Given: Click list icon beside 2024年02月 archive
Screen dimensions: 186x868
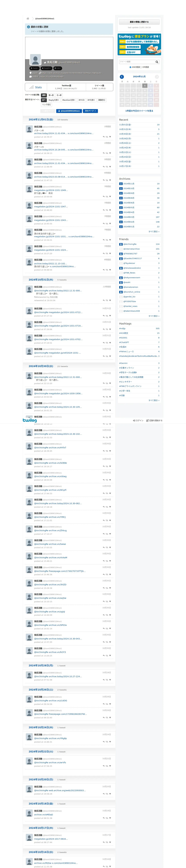Looking at the screenshot, I should (x=121, y=222).
